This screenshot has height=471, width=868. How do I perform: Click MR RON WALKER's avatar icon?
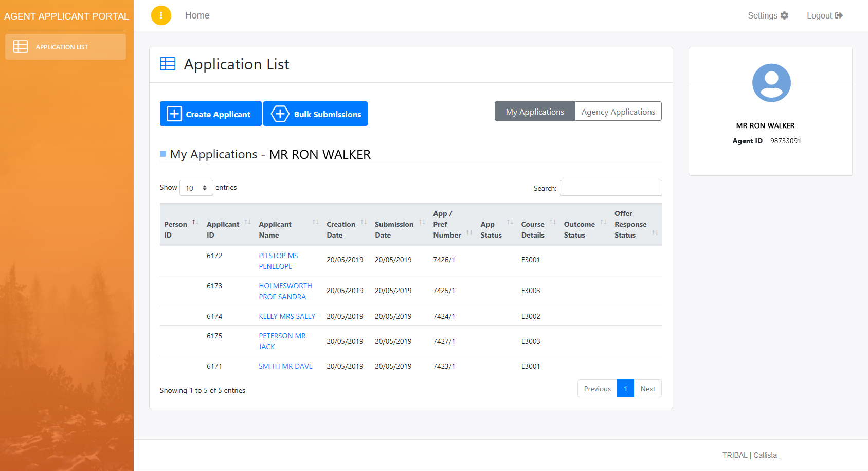click(x=771, y=82)
